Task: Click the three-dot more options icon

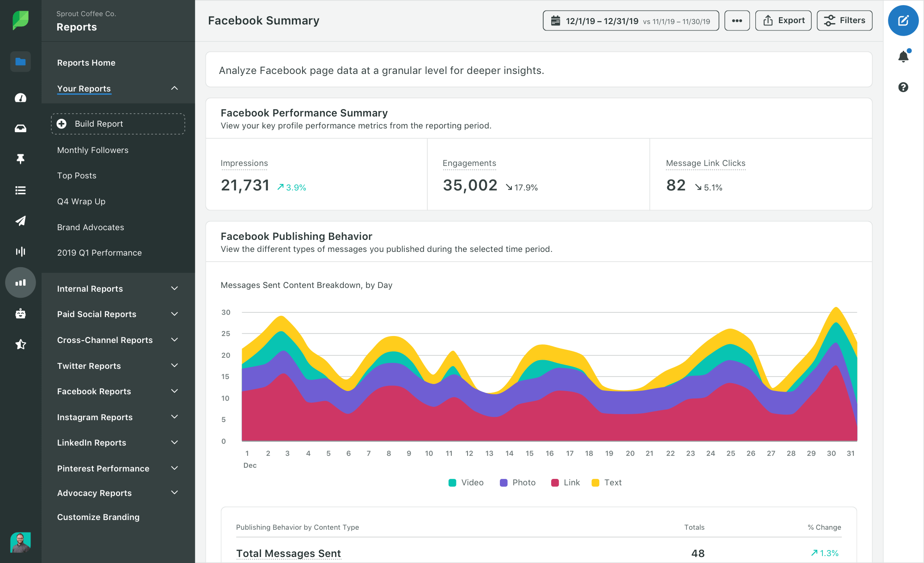Action: (x=736, y=21)
